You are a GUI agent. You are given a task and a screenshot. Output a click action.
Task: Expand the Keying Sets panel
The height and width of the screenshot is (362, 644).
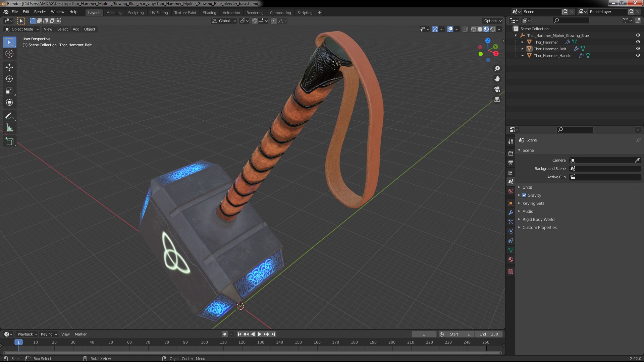533,203
